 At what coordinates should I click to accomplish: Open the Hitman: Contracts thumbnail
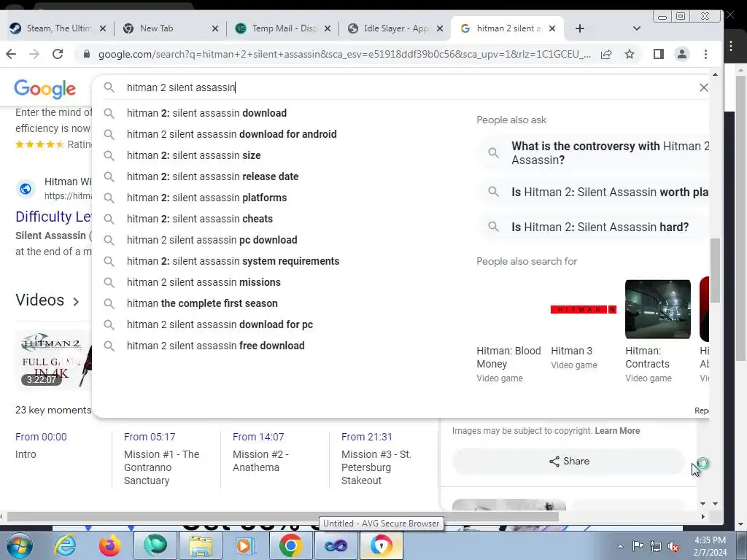(x=657, y=309)
